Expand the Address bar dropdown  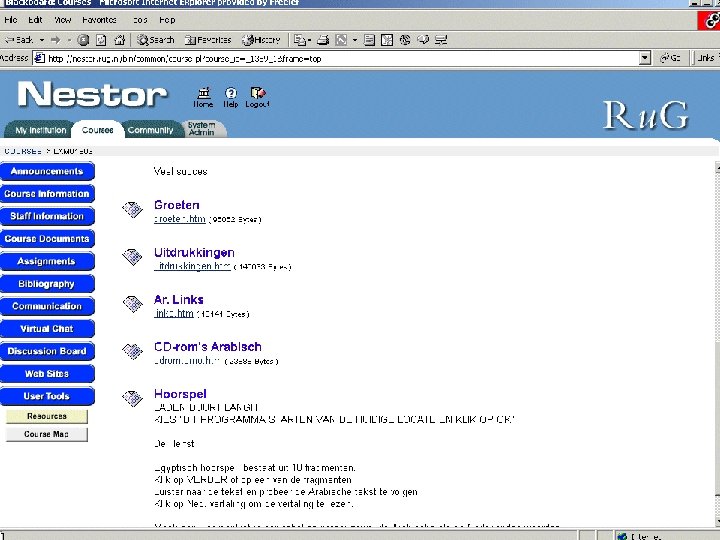tap(645, 58)
